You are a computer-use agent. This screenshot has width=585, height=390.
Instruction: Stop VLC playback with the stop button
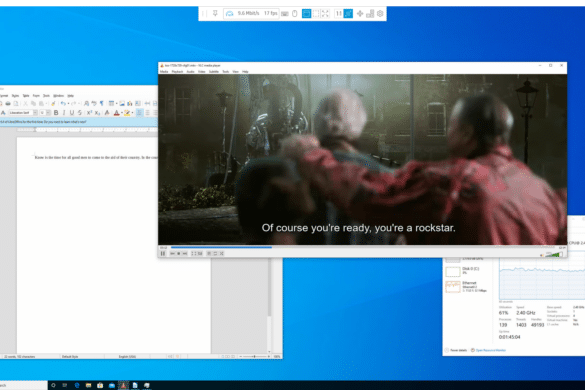pos(179,253)
